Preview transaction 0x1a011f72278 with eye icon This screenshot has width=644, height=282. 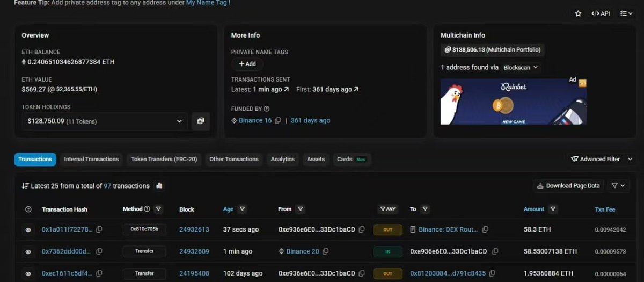coord(28,229)
